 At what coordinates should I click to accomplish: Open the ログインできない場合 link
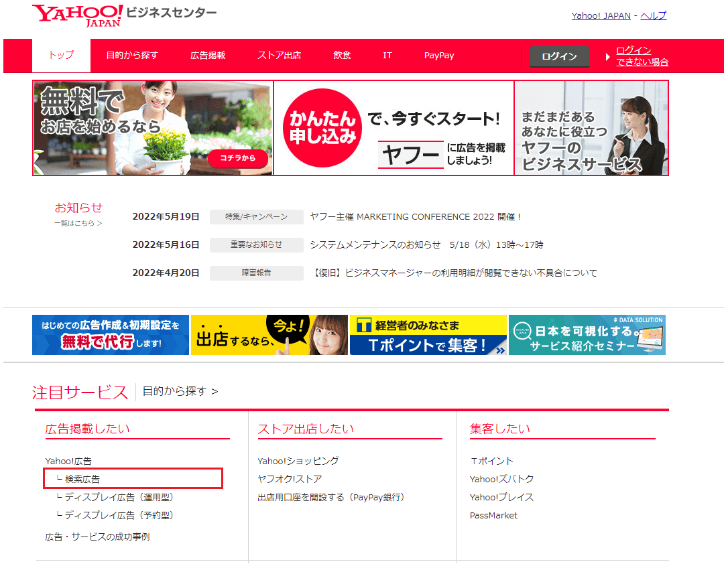tap(642, 56)
